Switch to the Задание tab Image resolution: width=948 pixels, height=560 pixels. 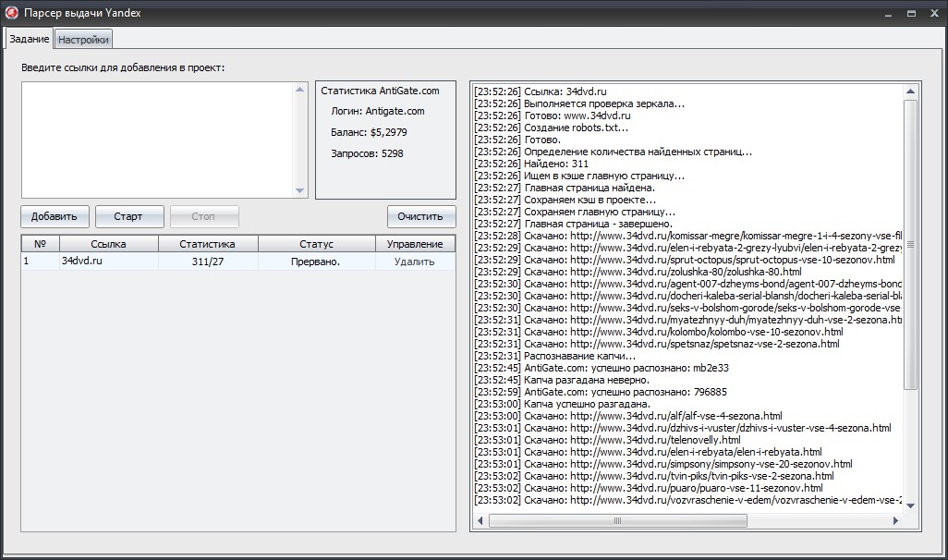click(29, 39)
